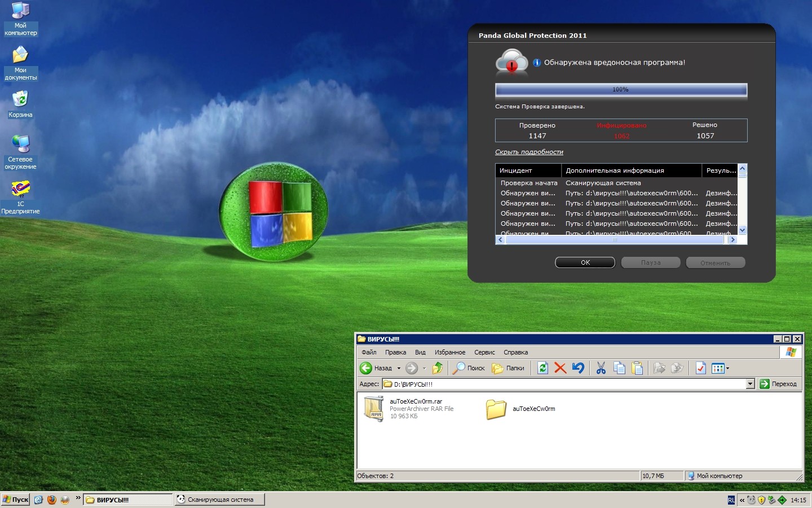Select the auToeXeCw0rm folder
The height and width of the screenshot is (508, 812).
click(x=496, y=409)
